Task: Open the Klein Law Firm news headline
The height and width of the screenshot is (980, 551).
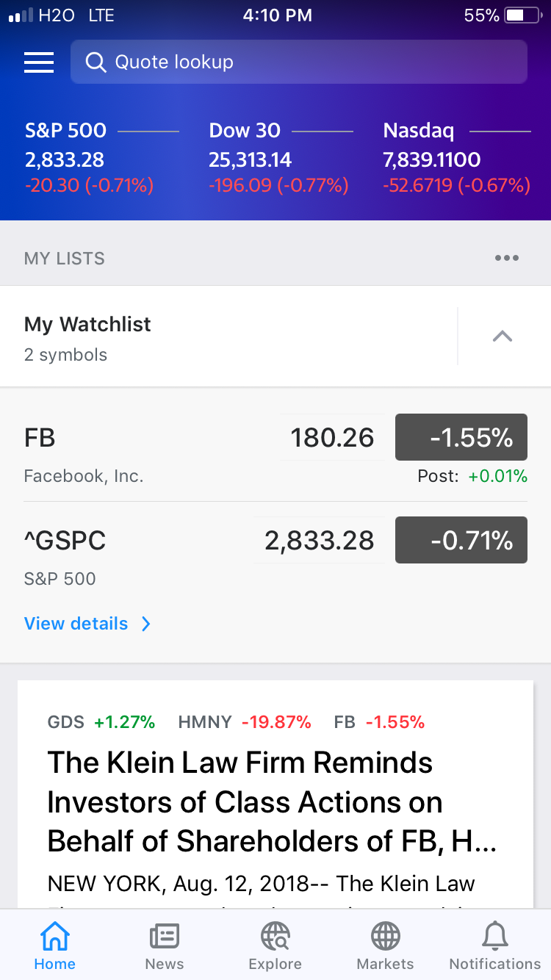Action: point(273,802)
